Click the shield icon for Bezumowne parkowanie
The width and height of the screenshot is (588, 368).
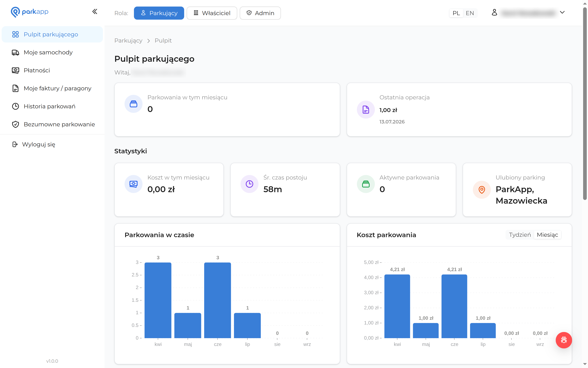click(15, 124)
